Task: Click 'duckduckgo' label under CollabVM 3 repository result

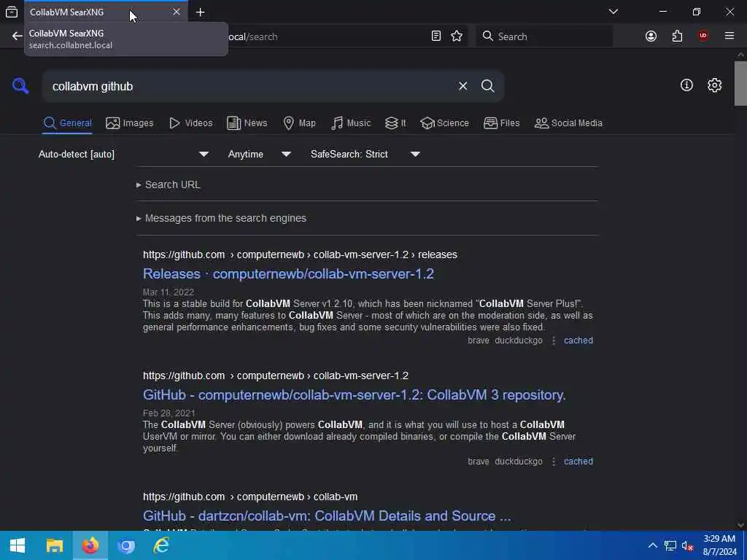Action: pos(519,461)
